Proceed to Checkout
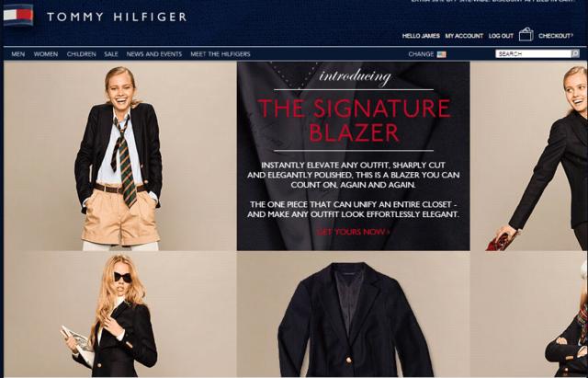Image resolution: width=588 pixels, height=378 pixels. pyautogui.click(x=556, y=36)
